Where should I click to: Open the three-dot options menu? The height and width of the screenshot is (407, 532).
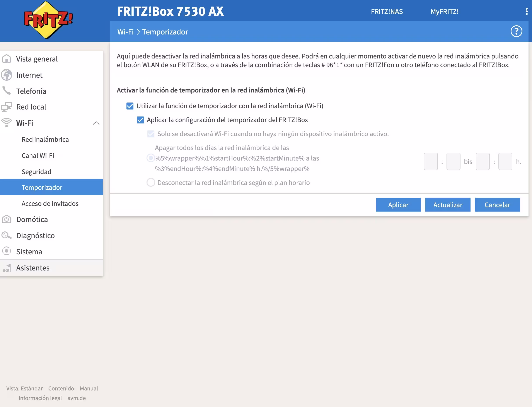[526, 11]
